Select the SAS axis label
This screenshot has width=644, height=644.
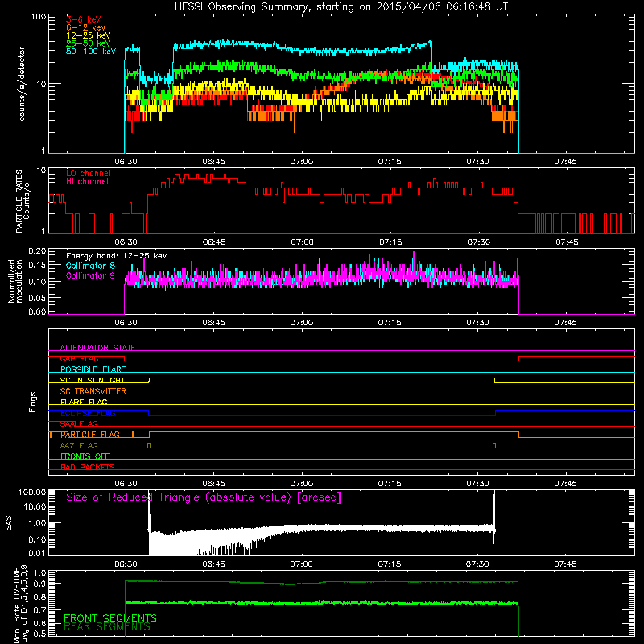9,523
